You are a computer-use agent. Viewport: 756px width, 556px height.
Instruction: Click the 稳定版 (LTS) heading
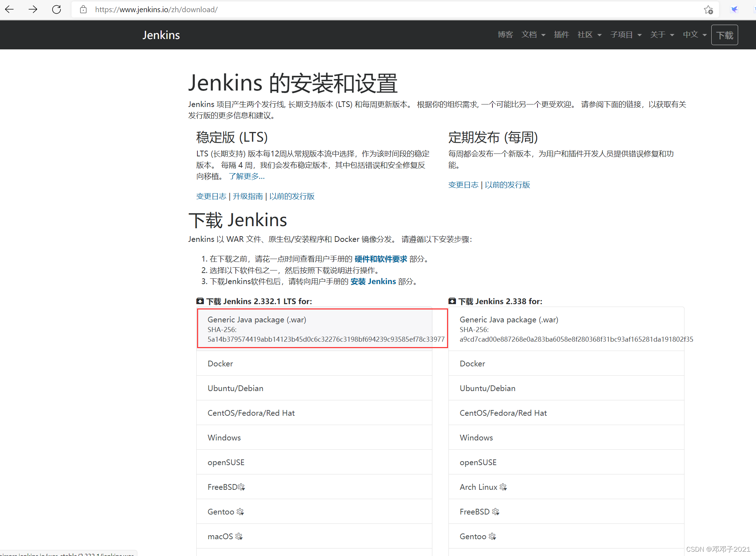[x=232, y=137]
